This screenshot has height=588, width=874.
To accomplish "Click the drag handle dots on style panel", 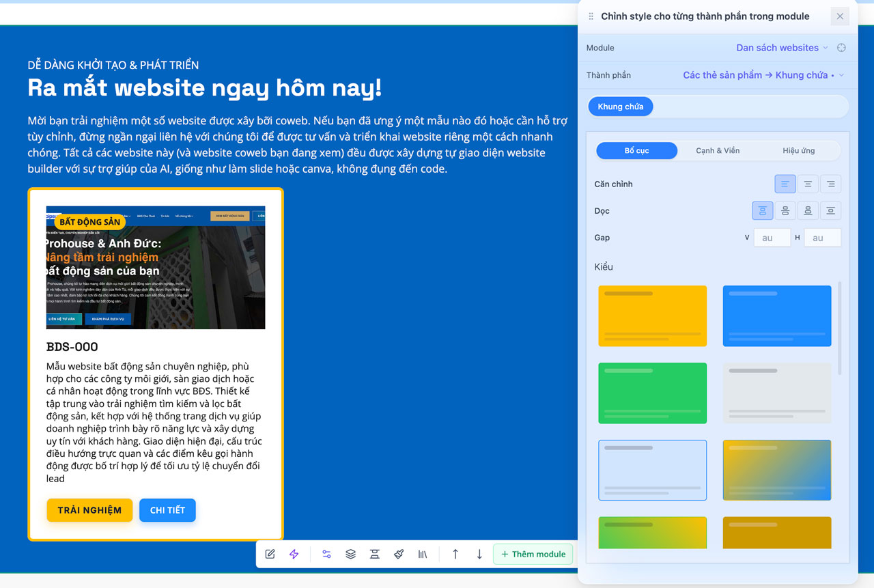I will 591,16.
